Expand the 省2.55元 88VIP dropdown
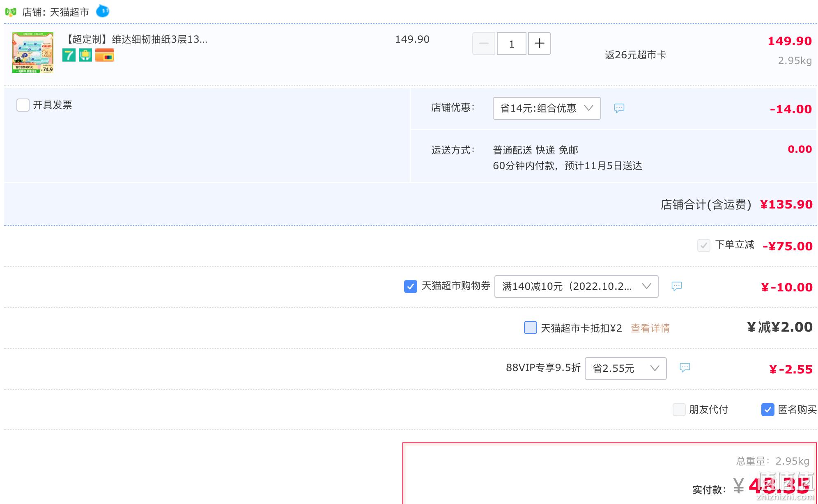818x504 pixels. [626, 369]
